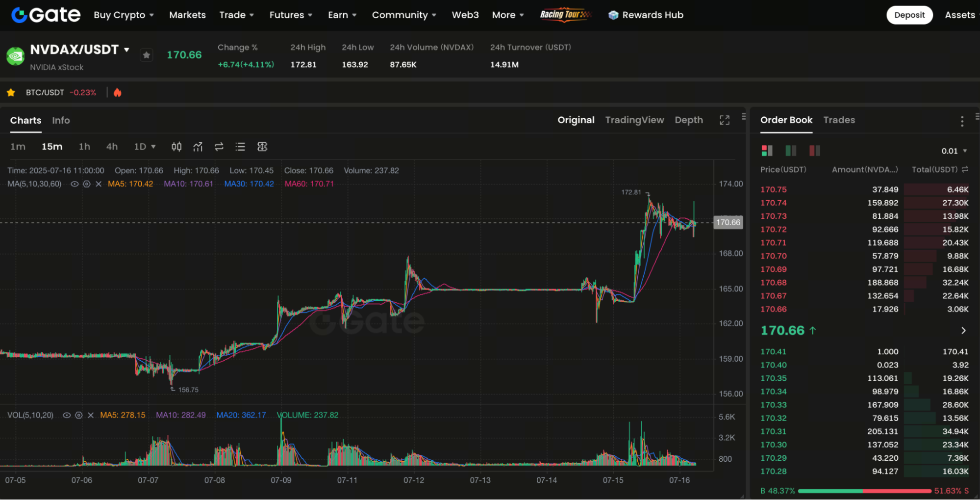Screen dimensions: 980x500
Task: Show both buy and sell orders view
Action: [767, 151]
